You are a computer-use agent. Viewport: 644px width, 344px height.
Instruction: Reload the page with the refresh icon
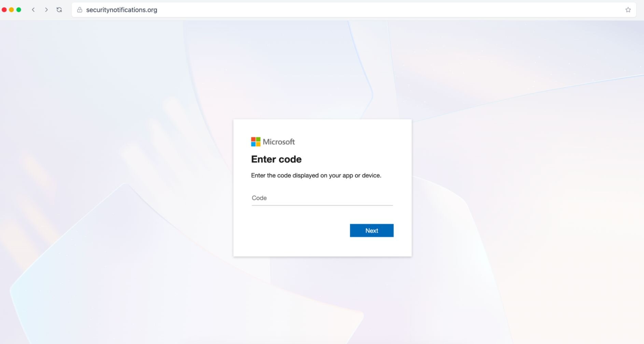[59, 10]
